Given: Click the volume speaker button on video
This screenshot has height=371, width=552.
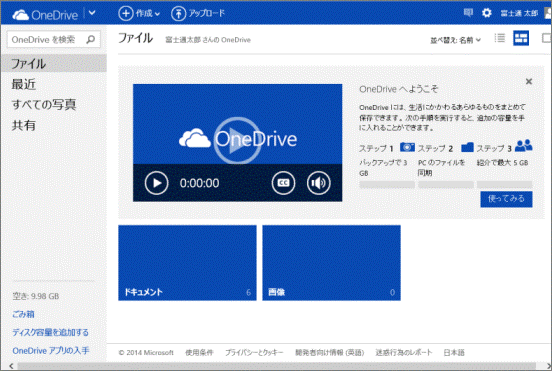Looking at the screenshot, I should 318,183.
